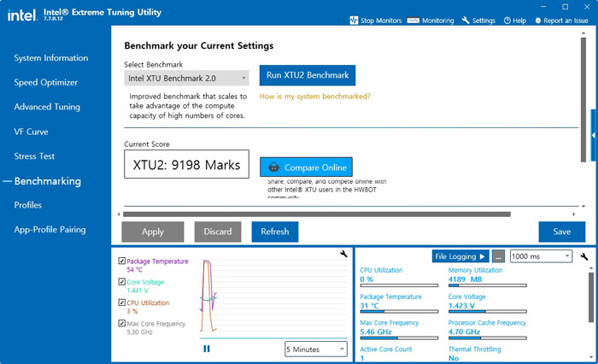
Task: Open monitor panel wrench settings on far right
Action: click(584, 256)
